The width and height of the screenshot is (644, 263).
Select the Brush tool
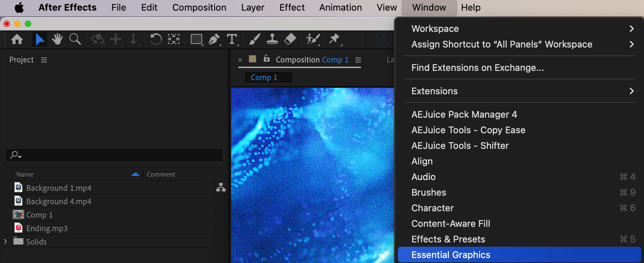click(254, 39)
